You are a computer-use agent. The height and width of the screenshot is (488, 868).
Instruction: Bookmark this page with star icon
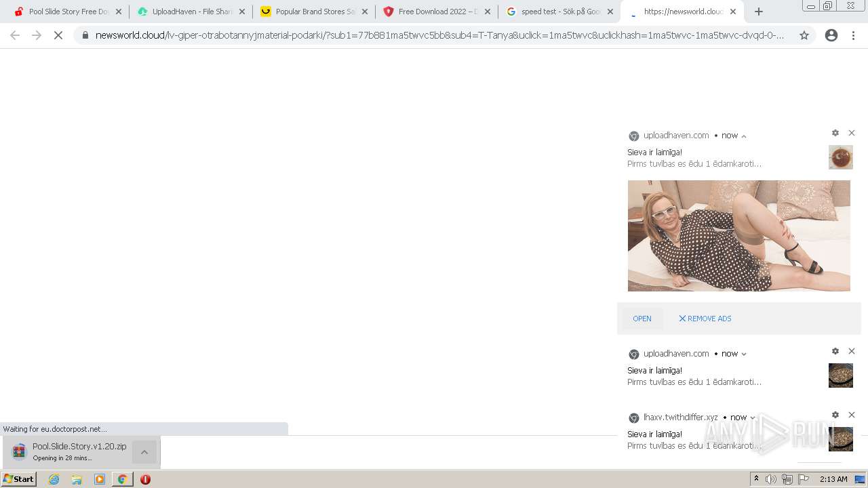tap(804, 35)
